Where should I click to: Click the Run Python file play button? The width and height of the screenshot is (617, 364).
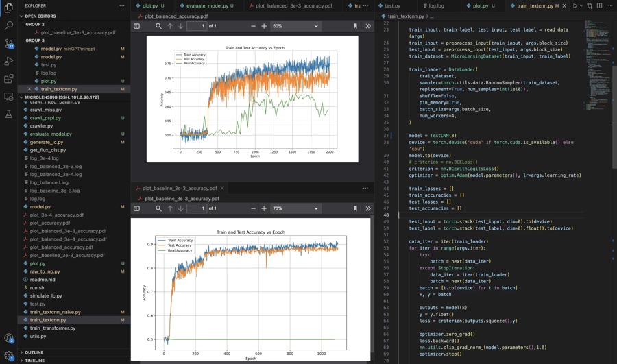[x=575, y=6]
